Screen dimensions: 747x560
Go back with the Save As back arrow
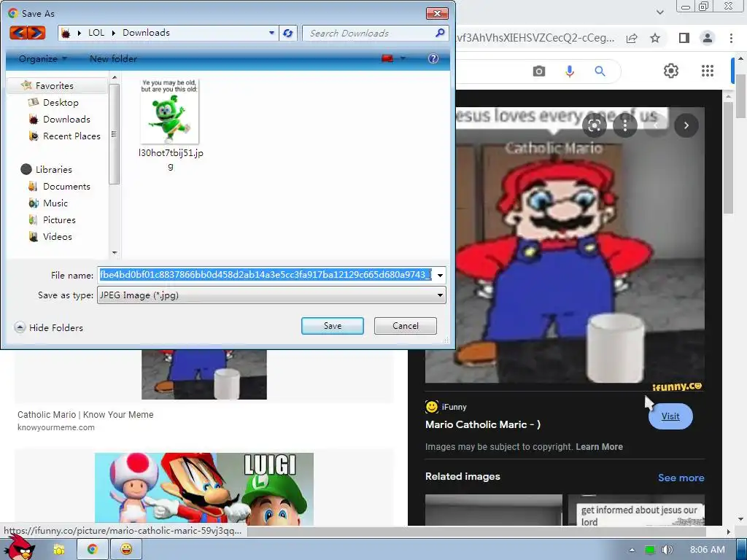pos(18,33)
